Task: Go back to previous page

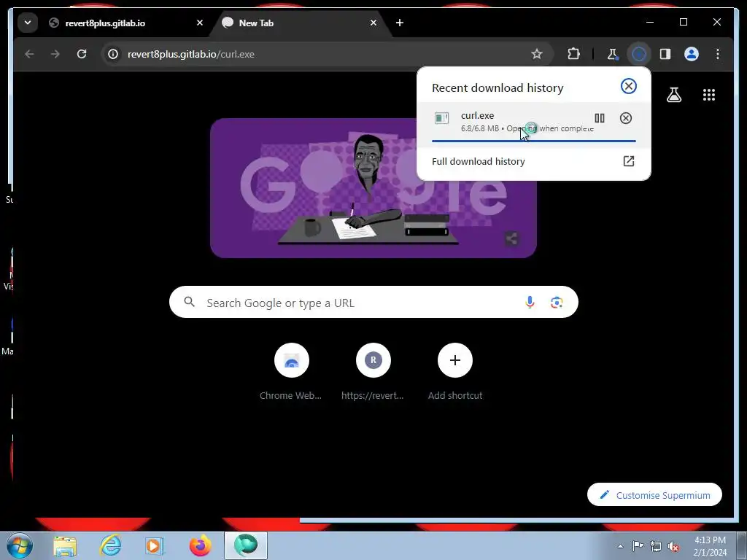Action: tap(29, 54)
